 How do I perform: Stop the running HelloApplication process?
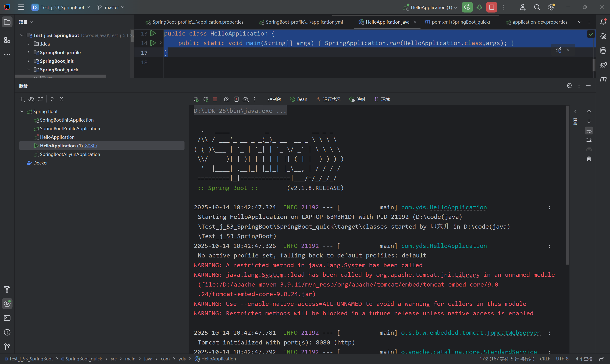coord(215,99)
